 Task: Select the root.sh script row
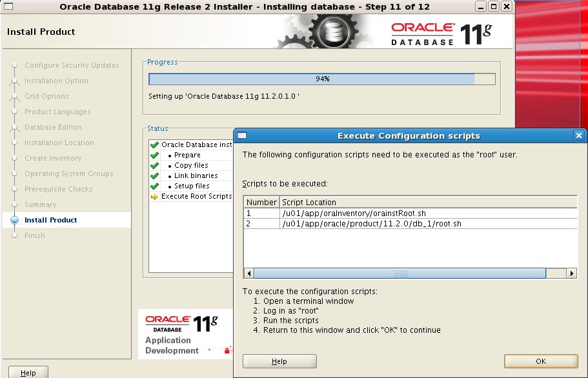pyautogui.click(x=372, y=224)
